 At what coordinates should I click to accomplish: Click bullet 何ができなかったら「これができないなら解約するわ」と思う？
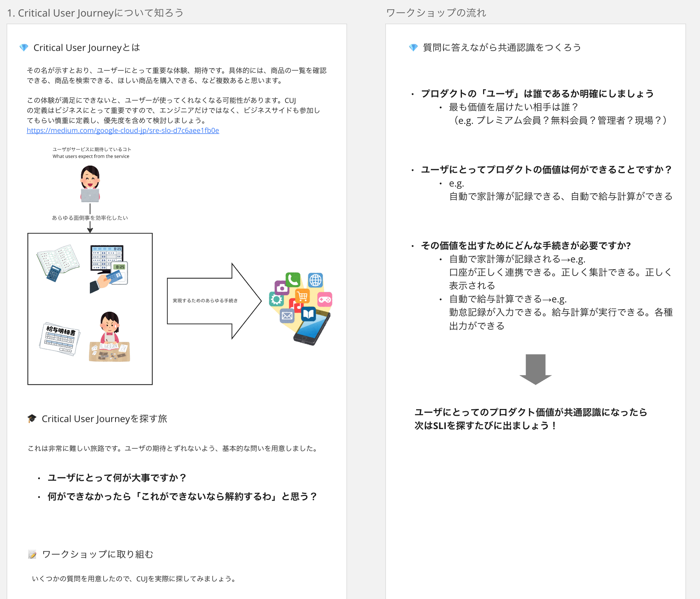(182, 496)
